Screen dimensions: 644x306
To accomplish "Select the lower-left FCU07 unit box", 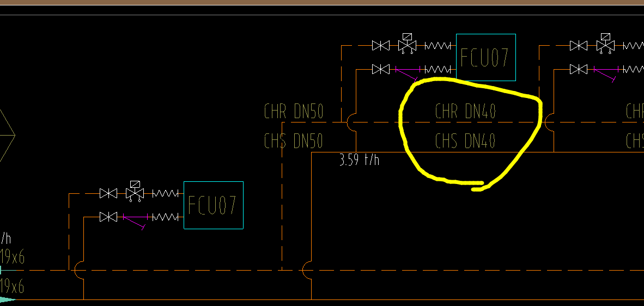I will pos(214,205).
